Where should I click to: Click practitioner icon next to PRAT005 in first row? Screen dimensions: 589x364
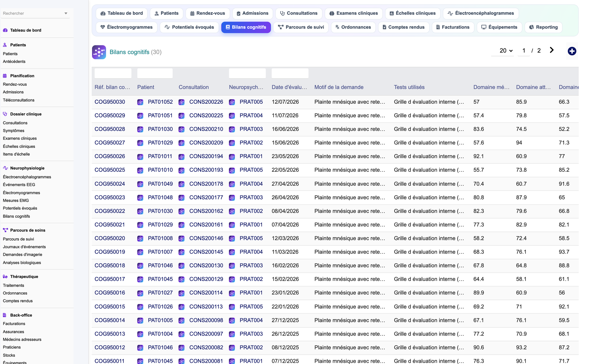coord(232,102)
